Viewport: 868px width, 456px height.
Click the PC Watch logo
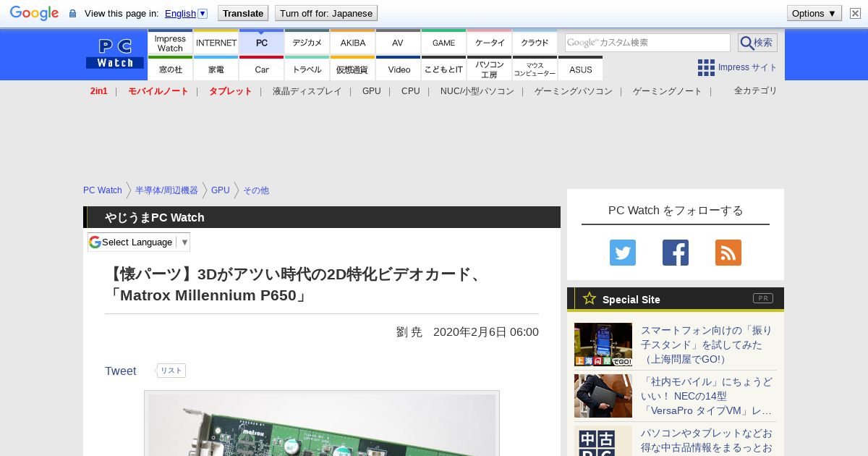click(115, 54)
